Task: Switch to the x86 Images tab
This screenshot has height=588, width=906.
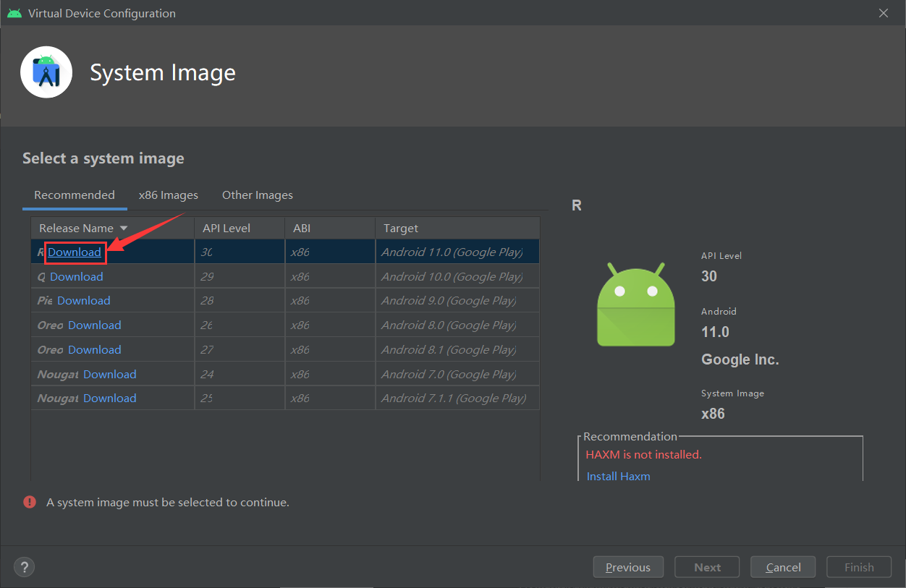Action: (169, 195)
